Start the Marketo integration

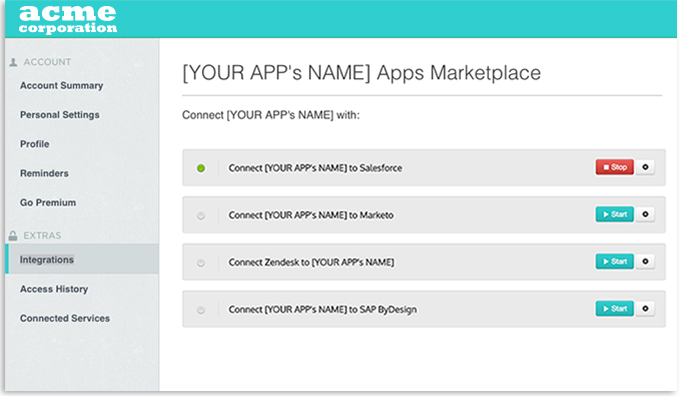[615, 214]
